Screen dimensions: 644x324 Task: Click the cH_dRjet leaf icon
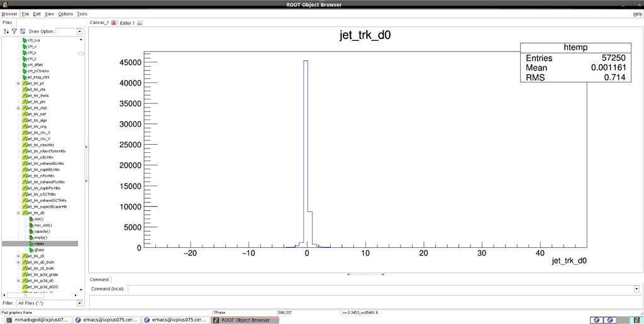[x=25, y=65]
